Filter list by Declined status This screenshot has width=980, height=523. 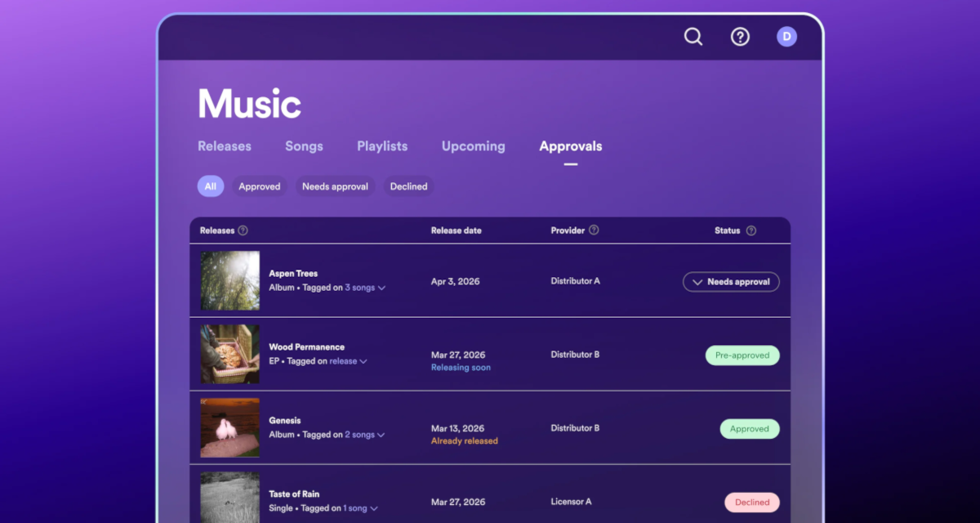[408, 186]
